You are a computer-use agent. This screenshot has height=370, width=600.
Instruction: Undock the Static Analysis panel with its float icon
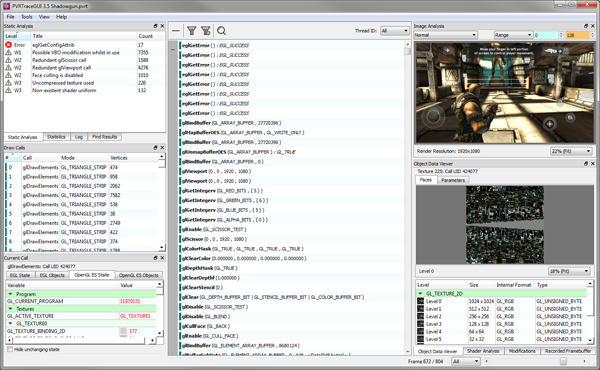(x=155, y=26)
